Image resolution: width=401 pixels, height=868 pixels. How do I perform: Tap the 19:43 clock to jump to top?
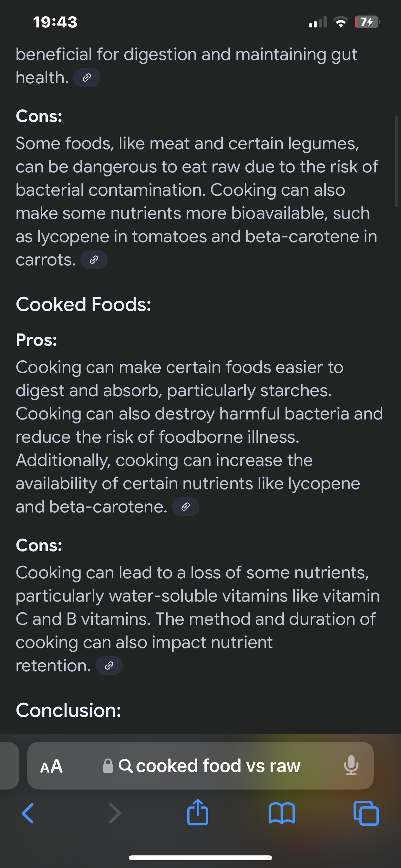[x=55, y=22]
